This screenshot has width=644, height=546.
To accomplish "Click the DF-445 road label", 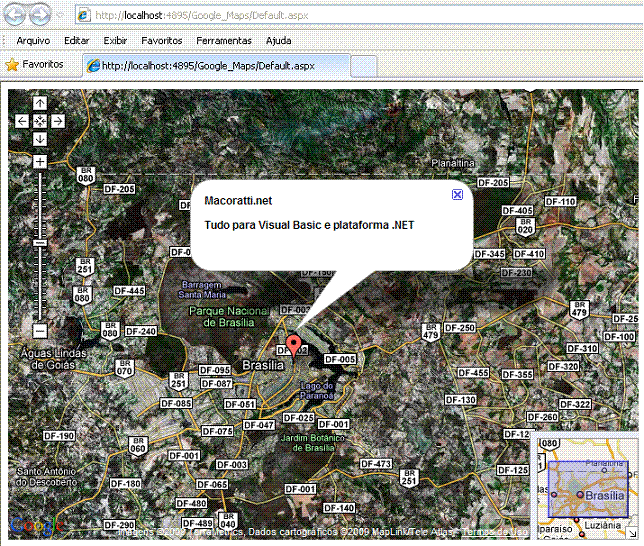I will (x=129, y=291).
